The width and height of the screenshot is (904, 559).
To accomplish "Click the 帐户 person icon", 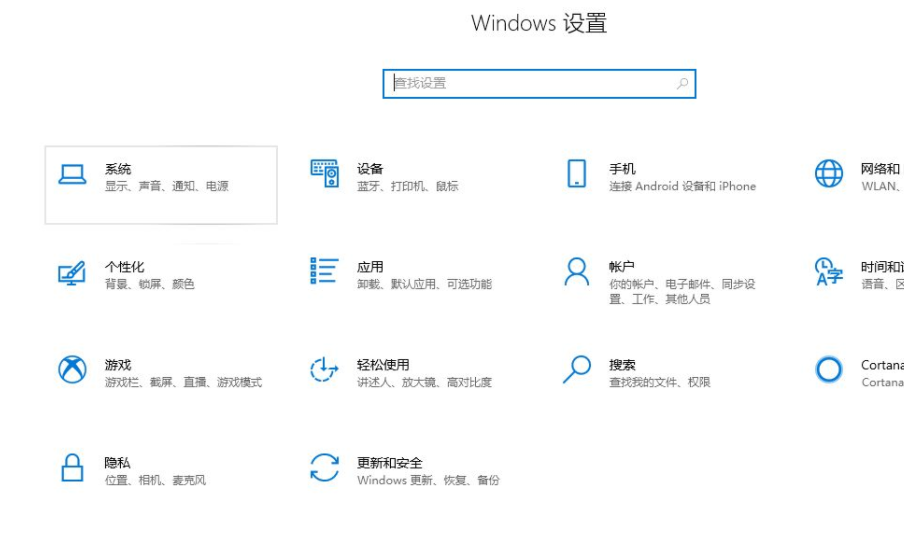I will pos(577,271).
